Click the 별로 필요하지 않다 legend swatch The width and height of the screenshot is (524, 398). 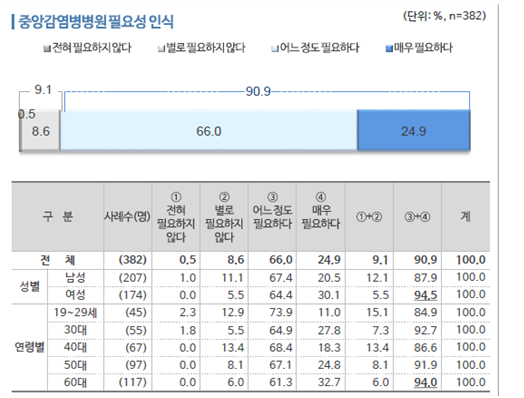[x=161, y=49]
